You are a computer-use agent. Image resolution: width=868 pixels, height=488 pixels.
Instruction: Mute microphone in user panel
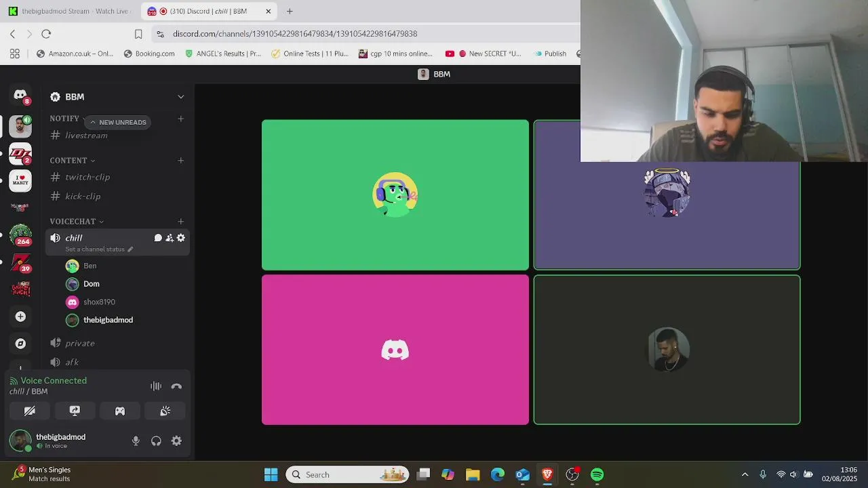[136, 441]
